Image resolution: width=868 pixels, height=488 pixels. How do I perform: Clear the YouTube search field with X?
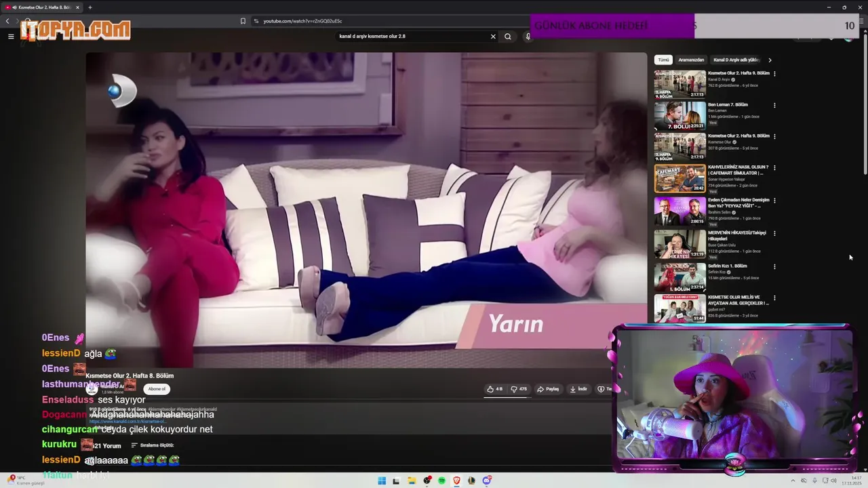493,37
